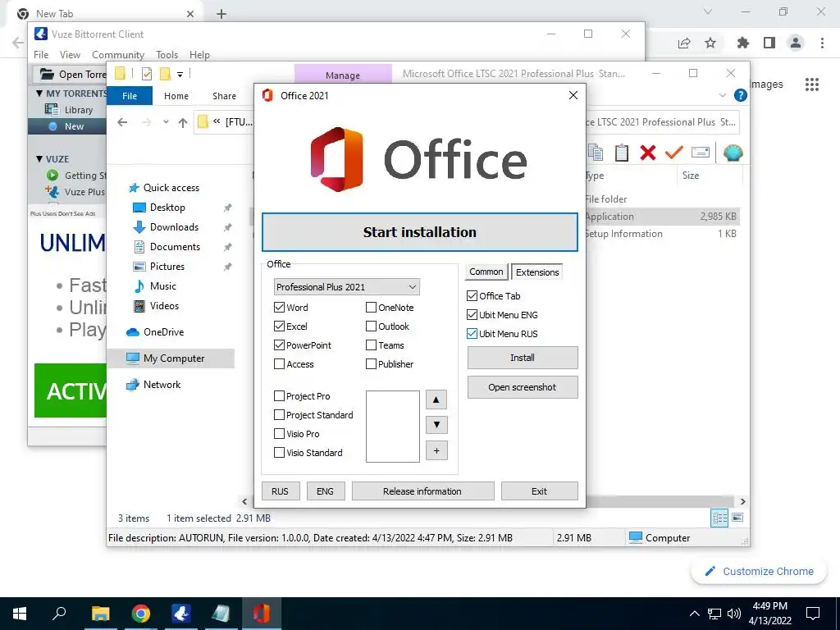Viewport: 840px width, 630px height.
Task: Open Release information
Action: (422, 491)
